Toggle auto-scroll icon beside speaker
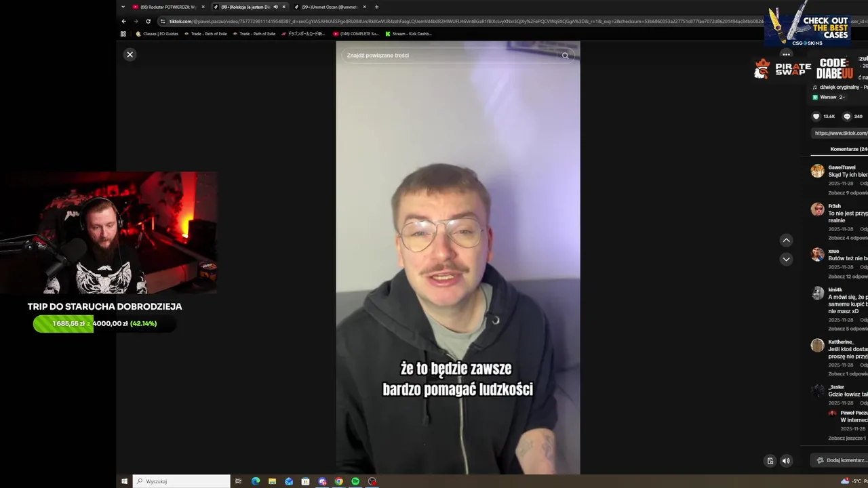 tap(770, 461)
